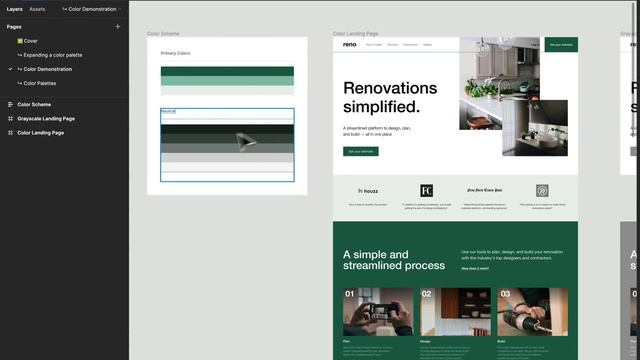Select the light mint green primary swatch
This screenshot has height=360, width=640.
[x=227, y=81]
